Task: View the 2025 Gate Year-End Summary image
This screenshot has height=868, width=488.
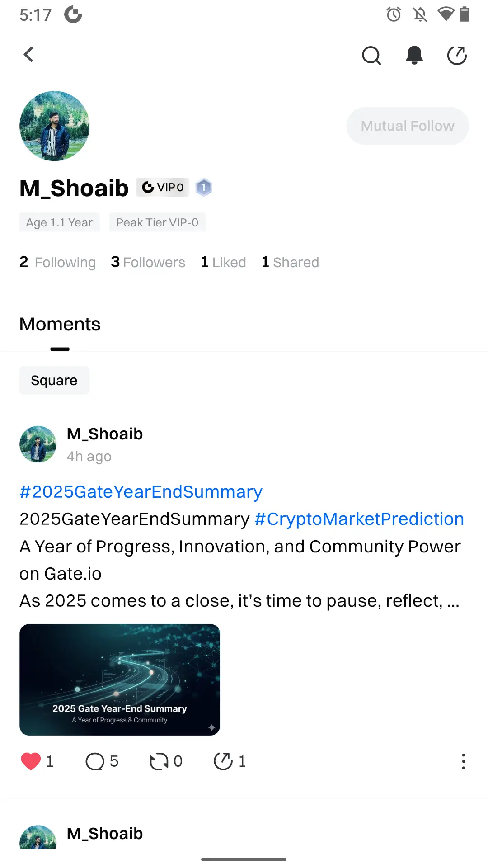Action: pos(120,679)
